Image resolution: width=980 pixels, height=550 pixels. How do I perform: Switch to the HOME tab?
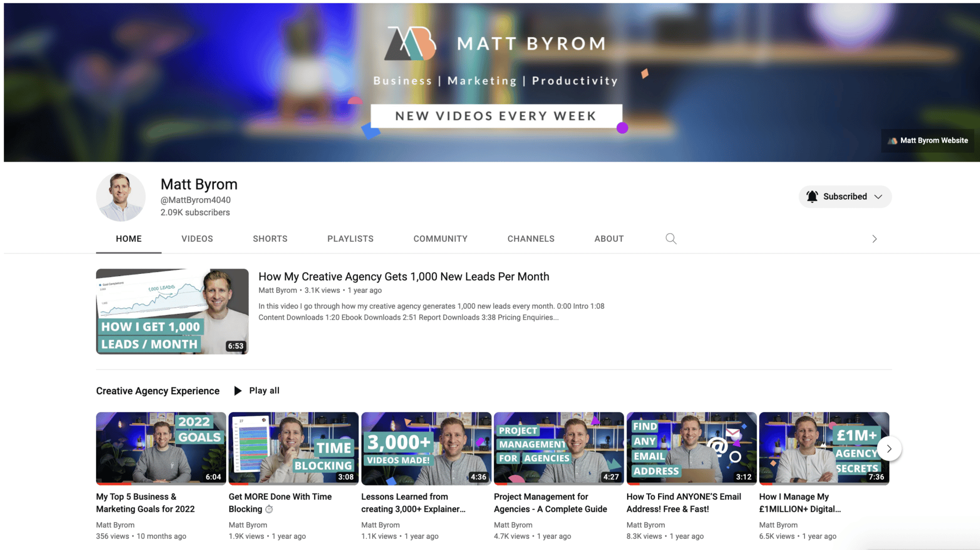[129, 238]
